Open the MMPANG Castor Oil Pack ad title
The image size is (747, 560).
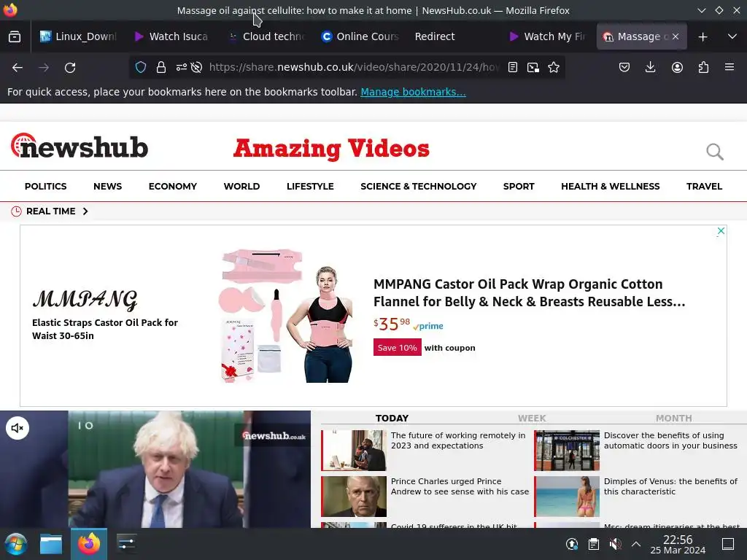(x=530, y=293)
